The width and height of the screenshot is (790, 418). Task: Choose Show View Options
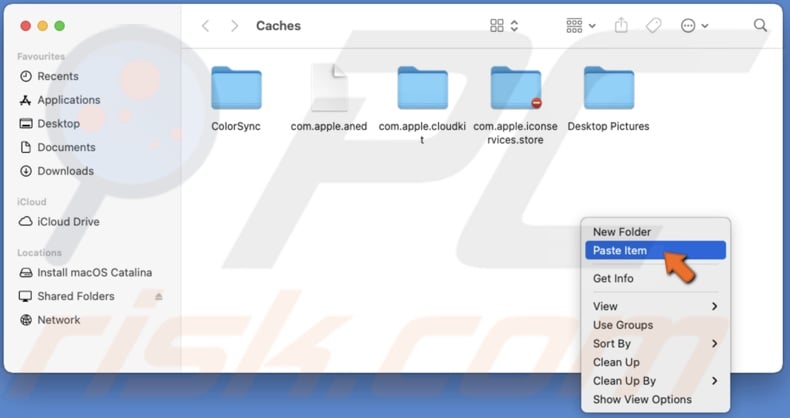pos(655,399)
